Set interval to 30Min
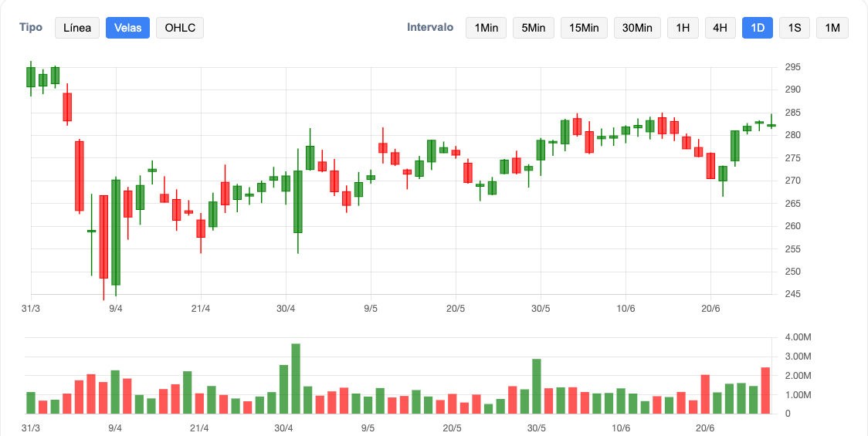The height and width of the screenshot is (436, 868). click(637, 28)
